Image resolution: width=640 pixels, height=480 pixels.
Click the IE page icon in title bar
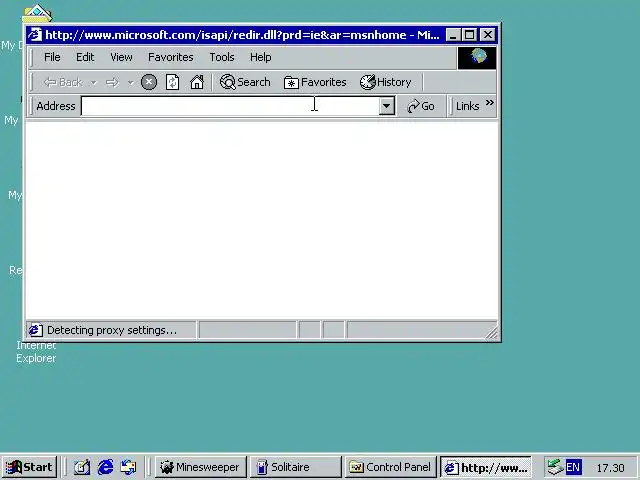click(x=36, y=35)
